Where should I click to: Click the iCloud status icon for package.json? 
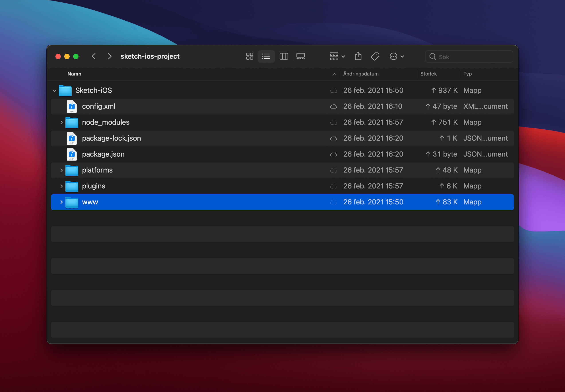pyautogui.click(x=333, y=154)
